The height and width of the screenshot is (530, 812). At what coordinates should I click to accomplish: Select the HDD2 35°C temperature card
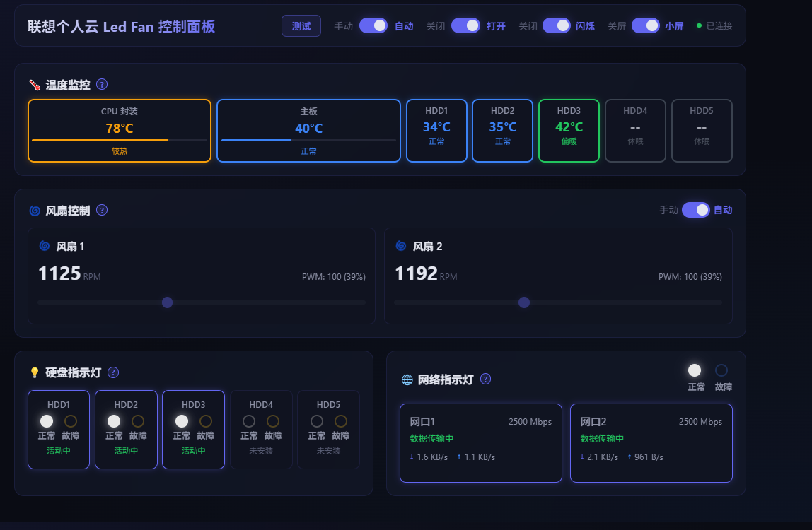[x=502, y=131]
